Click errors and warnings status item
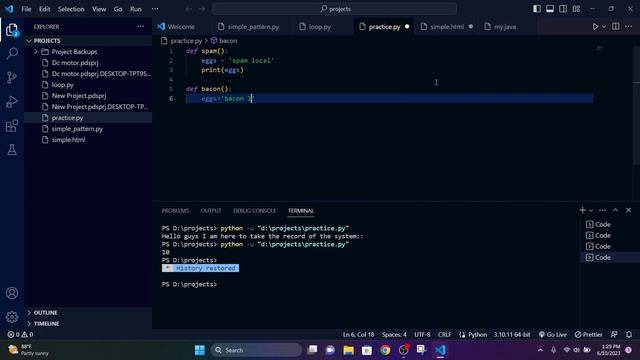 (20, 335)
